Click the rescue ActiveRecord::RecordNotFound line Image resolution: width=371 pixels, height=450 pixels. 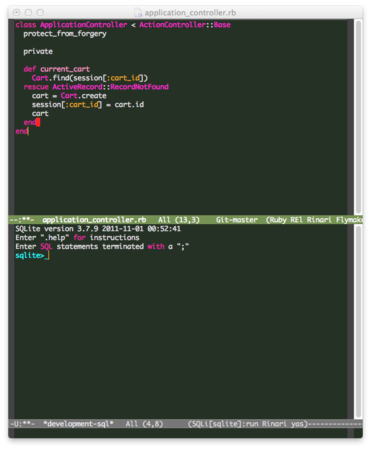tap(96, 87)
